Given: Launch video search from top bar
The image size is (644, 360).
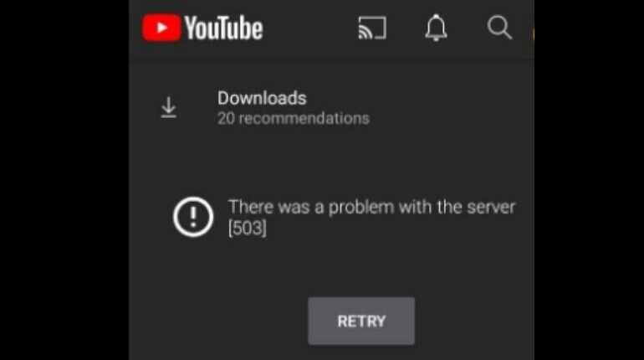Looking at the screenshot, I should (499, 28).
